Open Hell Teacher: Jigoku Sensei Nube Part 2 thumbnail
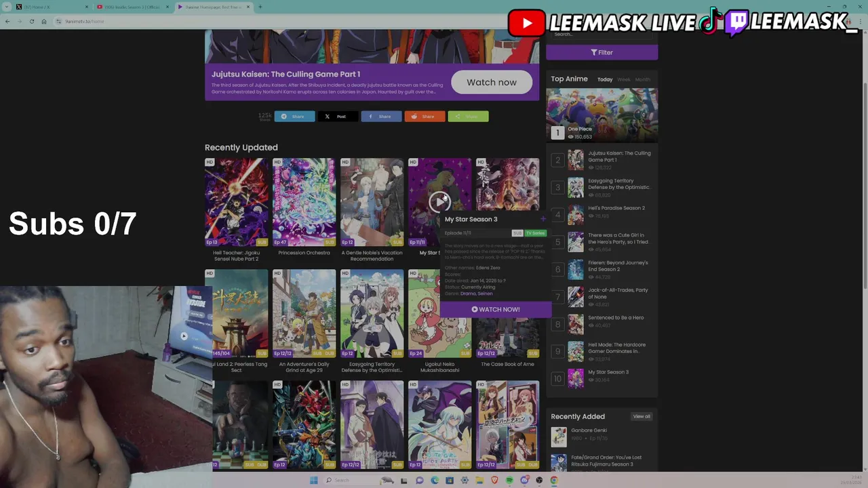The height and width of the screenshot is (488, 868). (236, 202)
